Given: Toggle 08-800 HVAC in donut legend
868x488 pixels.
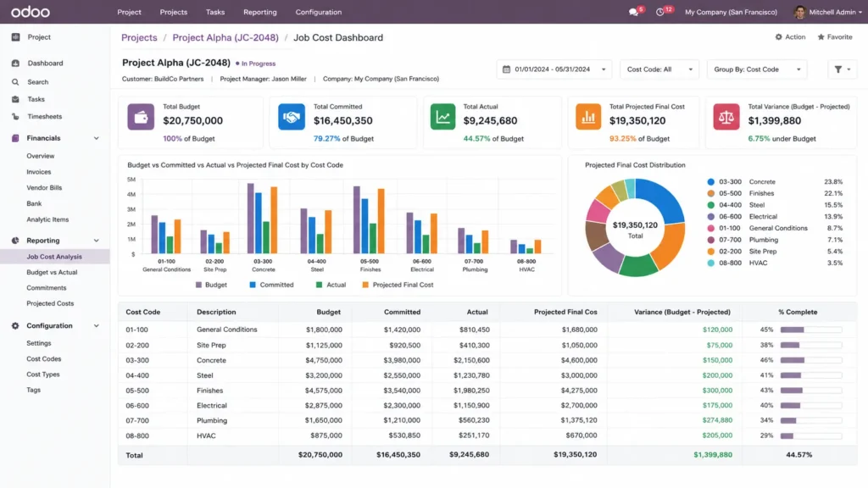Looking at the screenshot, I should point(775,263).
